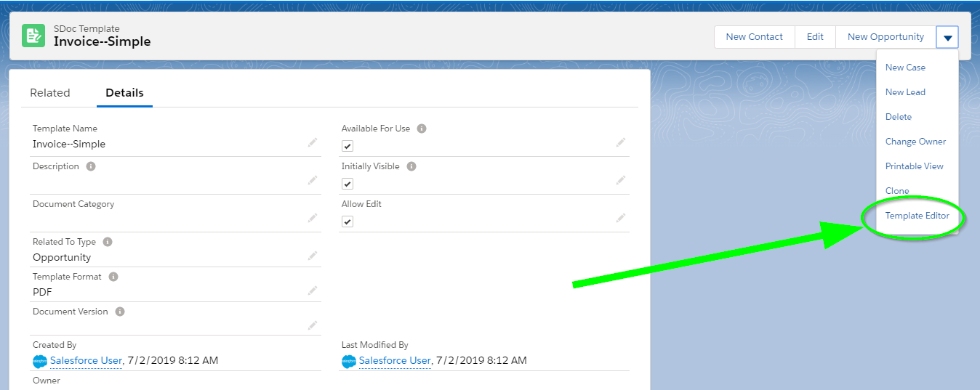980x390 pixels.
Task: Edit Allow Edit pencil icon
Action: tap(621, 218)
